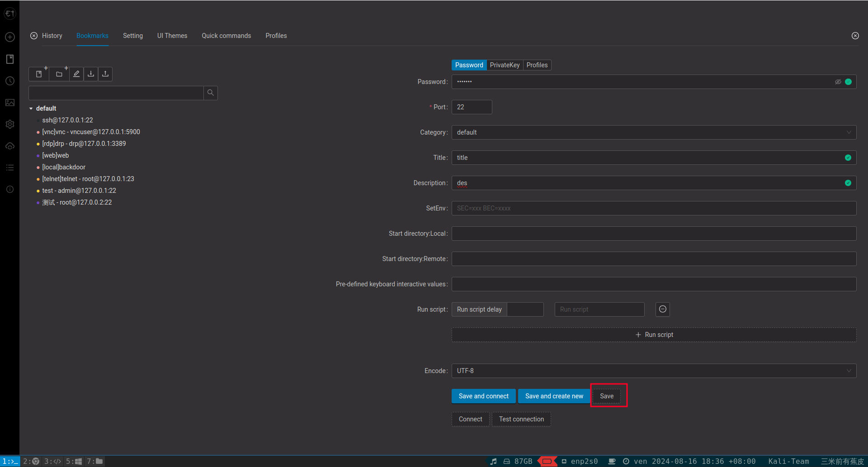Select Profiles authentication option
Image resolution: width=868 pixels, height=467 pixels.
click(537, 65)
